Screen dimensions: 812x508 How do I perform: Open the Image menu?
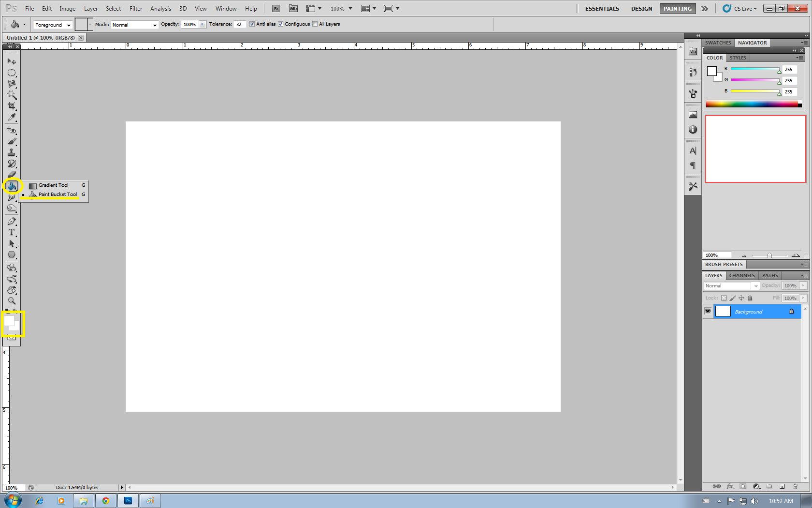[67, 9]
